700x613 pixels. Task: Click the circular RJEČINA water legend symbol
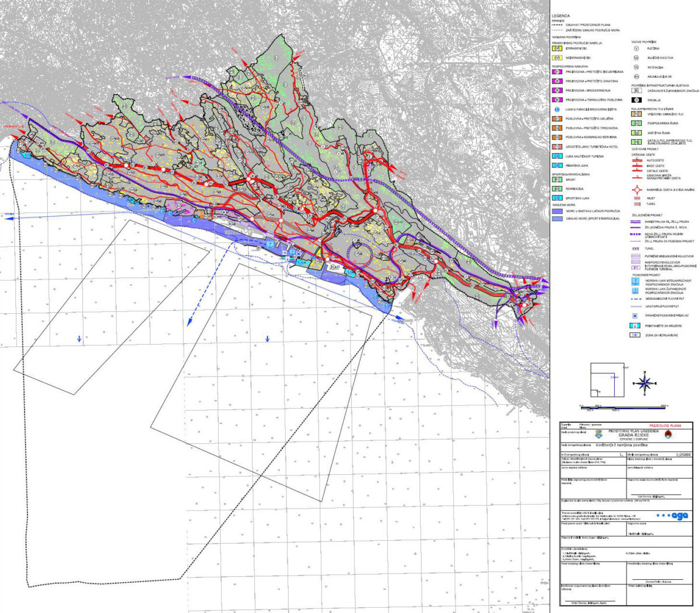click(636, 49)
